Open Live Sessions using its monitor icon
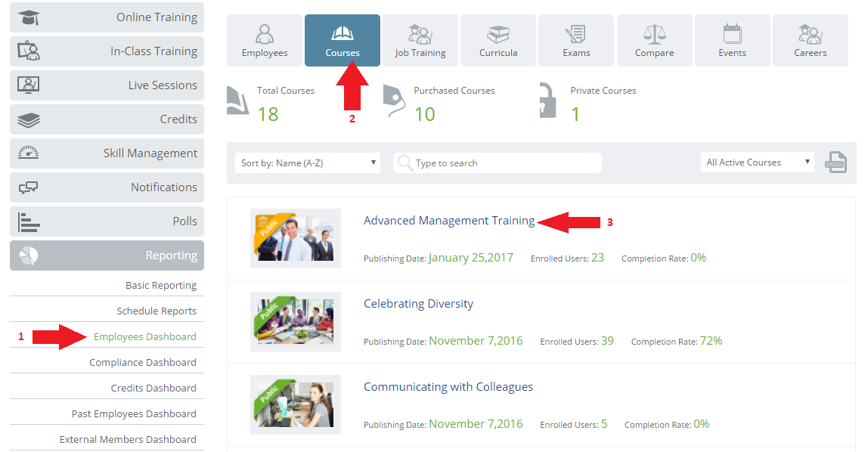Screen dimensions: 868x452 28,85
